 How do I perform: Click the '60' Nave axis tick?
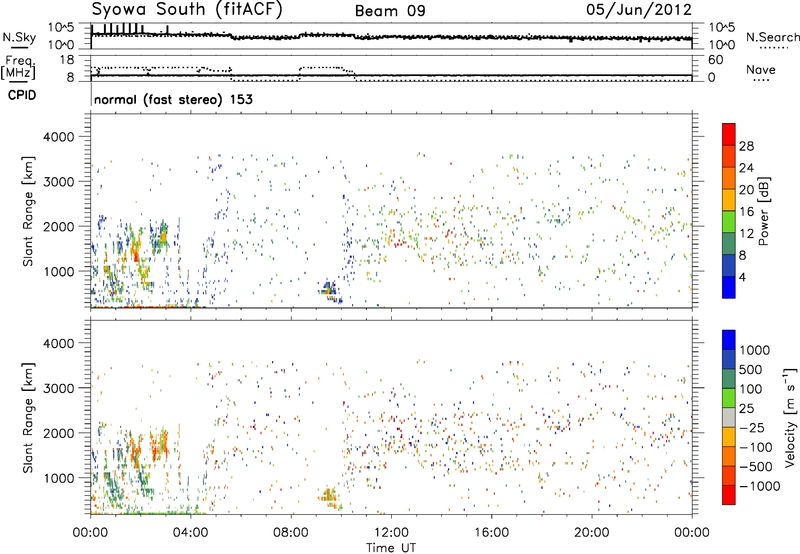click(716, 60)
